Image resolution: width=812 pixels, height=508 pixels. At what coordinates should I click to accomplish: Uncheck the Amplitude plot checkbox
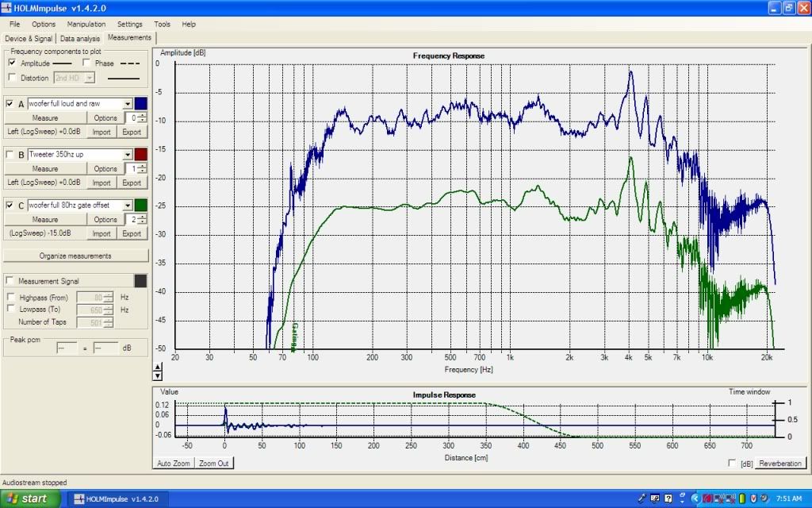13,63
